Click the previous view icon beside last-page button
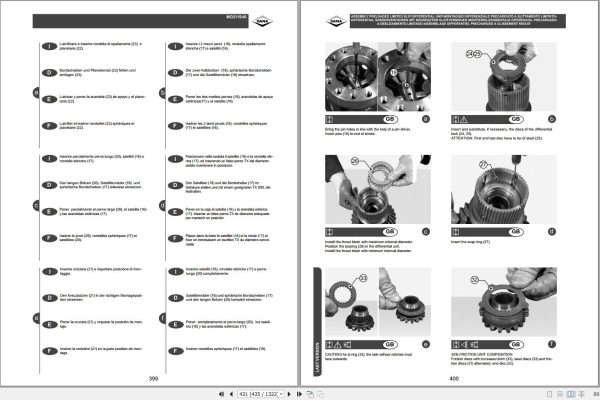Image resolution: width=600 pixels, height=400 pixels. click(x=310, y=394)
